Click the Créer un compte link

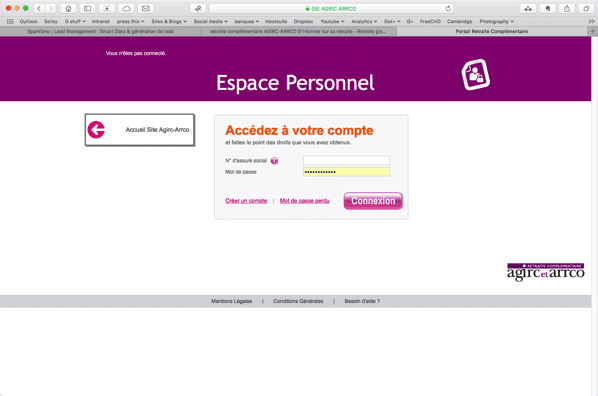(x=246, y=201)
